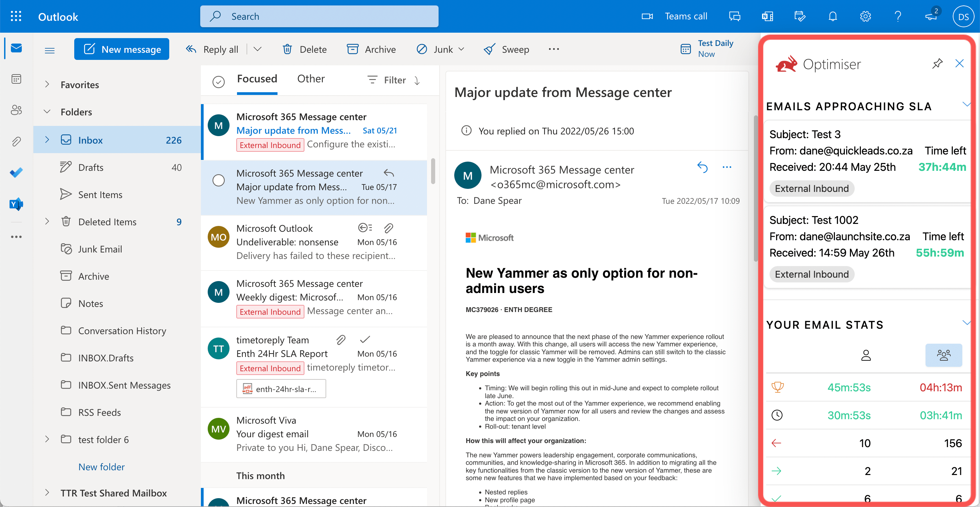The height and width of the screenshot is (507, 980).
Task: Click New message button
Action: tap(122, 49)
